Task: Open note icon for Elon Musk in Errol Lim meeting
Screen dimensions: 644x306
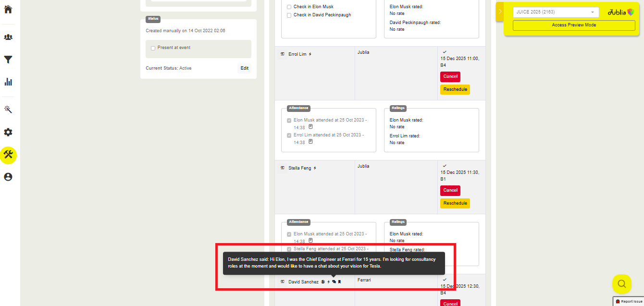Action: 310,127
